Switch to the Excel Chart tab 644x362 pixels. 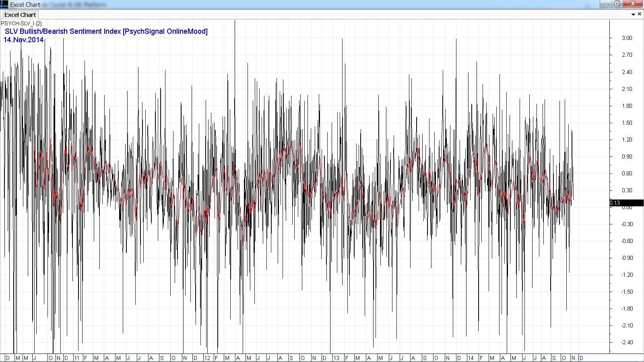[x=20, y=14]
